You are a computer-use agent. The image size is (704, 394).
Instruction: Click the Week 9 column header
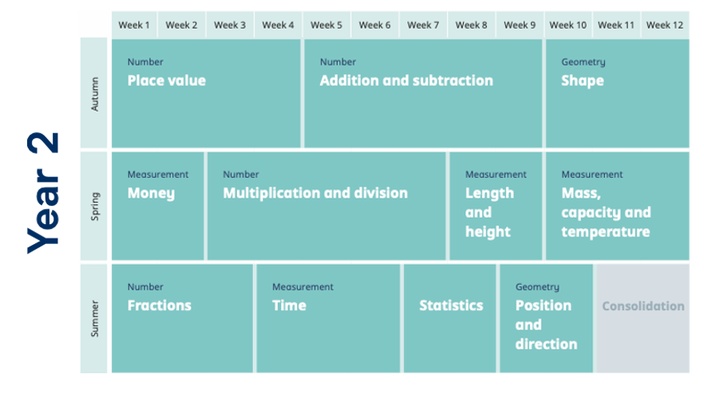pos(519,25)
